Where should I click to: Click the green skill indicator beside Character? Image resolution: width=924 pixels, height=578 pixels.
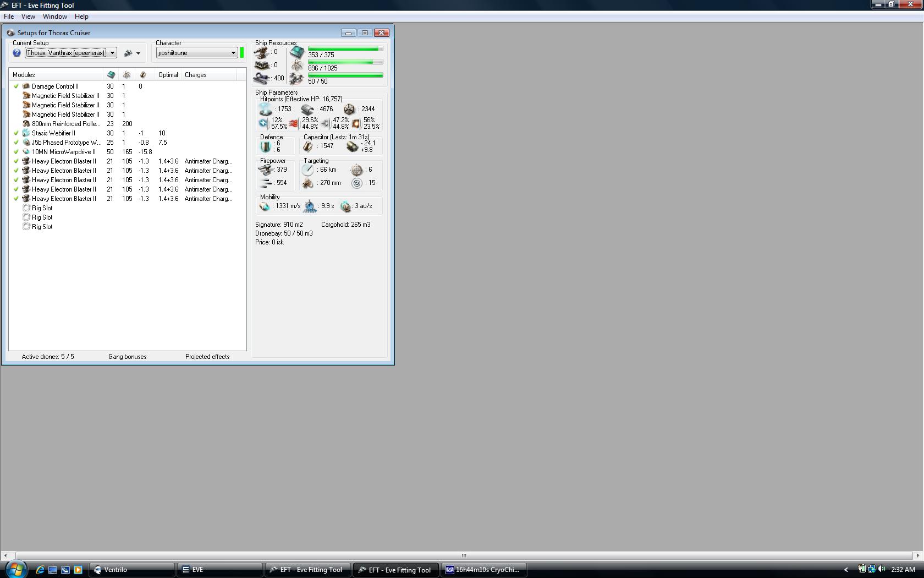(x=242, y=53)
